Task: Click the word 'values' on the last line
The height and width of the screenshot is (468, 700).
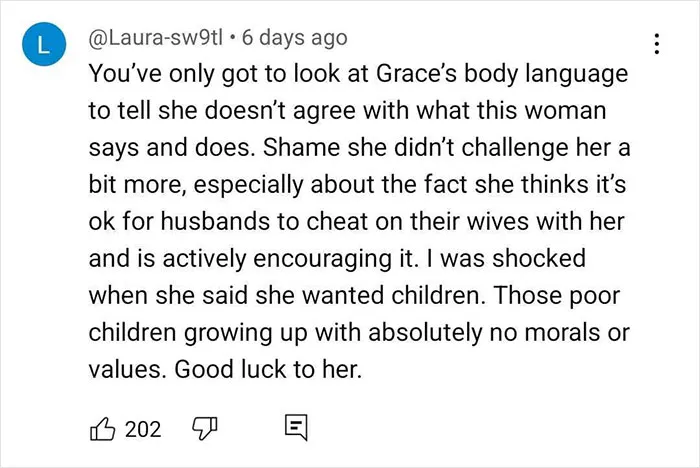Action: click(x=125, y=369)
